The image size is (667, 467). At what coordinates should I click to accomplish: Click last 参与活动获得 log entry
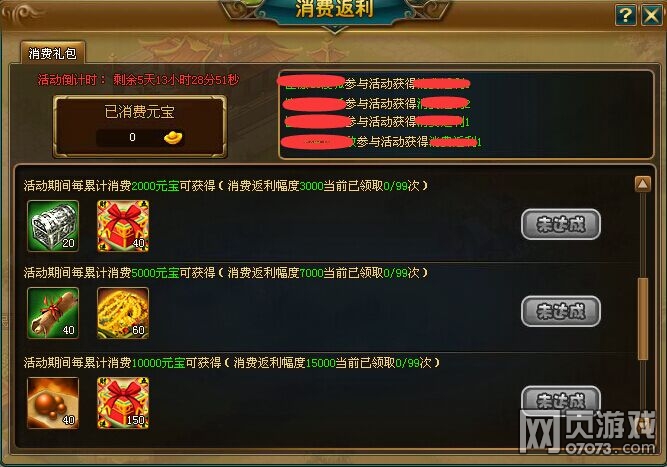pyautogui.click(x=382, y=142)
